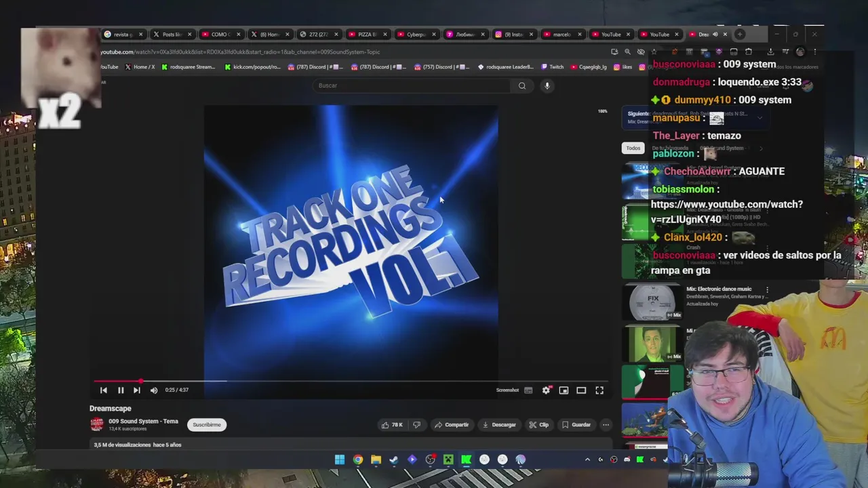Open the 'rodsquaree Stream...' bookmark
Viewport: 868px width, 488px height.
188,67
